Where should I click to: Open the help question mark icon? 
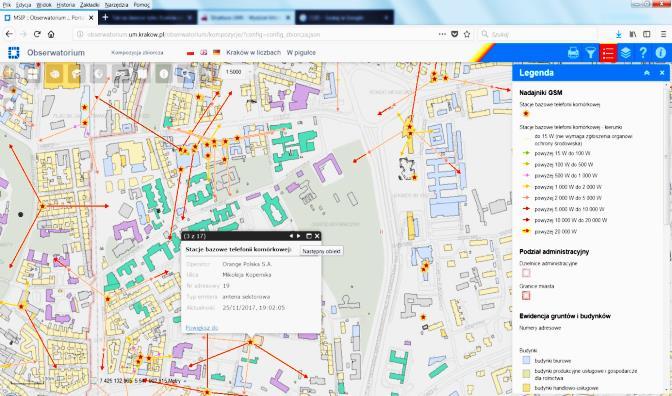click(643, 53)
